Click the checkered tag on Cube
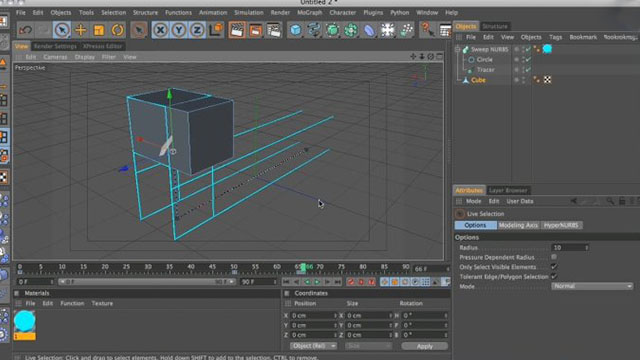This screenshot has width=640, height=360. click(x=547, y=80)
